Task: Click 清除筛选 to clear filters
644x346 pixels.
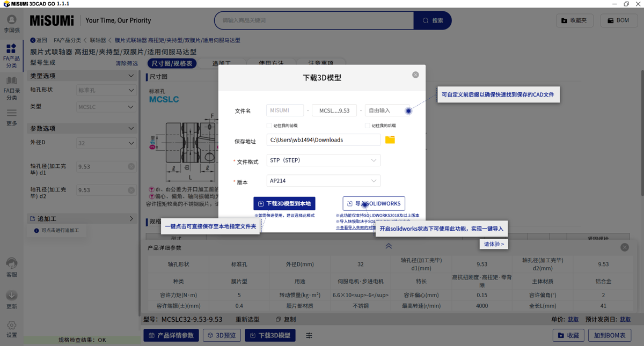Action: (x=127, y=63)
